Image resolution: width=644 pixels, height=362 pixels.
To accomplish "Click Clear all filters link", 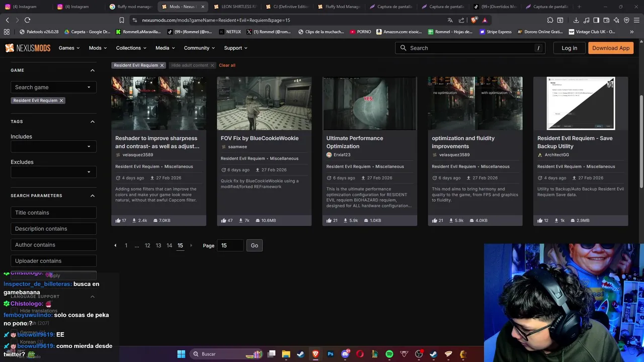I will click(x=227, y=65).
